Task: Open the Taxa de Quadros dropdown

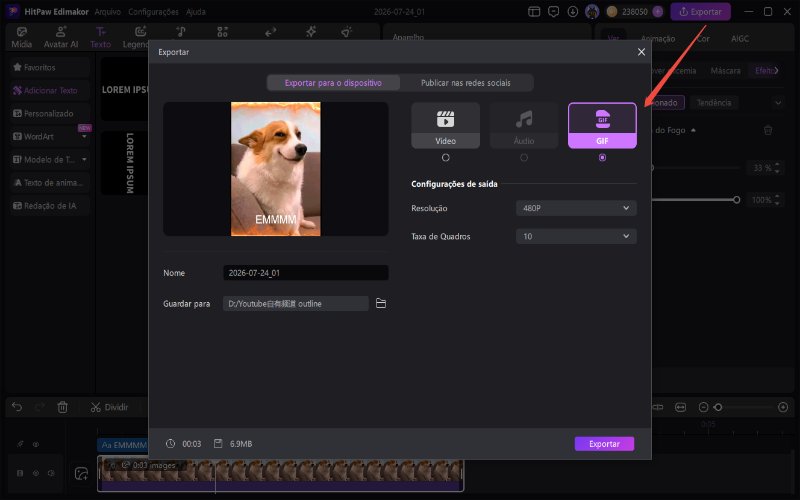Action: click(x=576, y=236)
